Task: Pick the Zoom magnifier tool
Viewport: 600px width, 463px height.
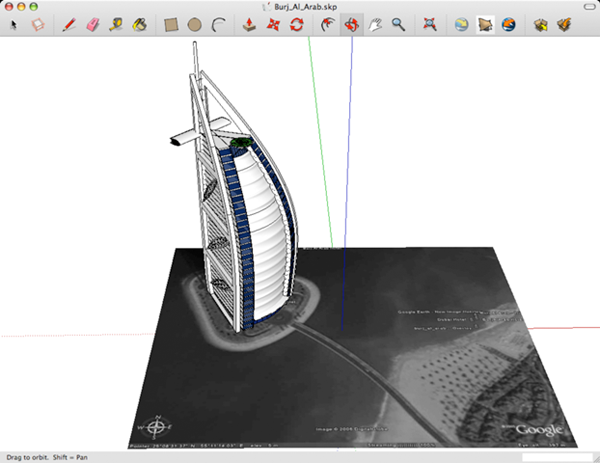Action: (398, 24)
